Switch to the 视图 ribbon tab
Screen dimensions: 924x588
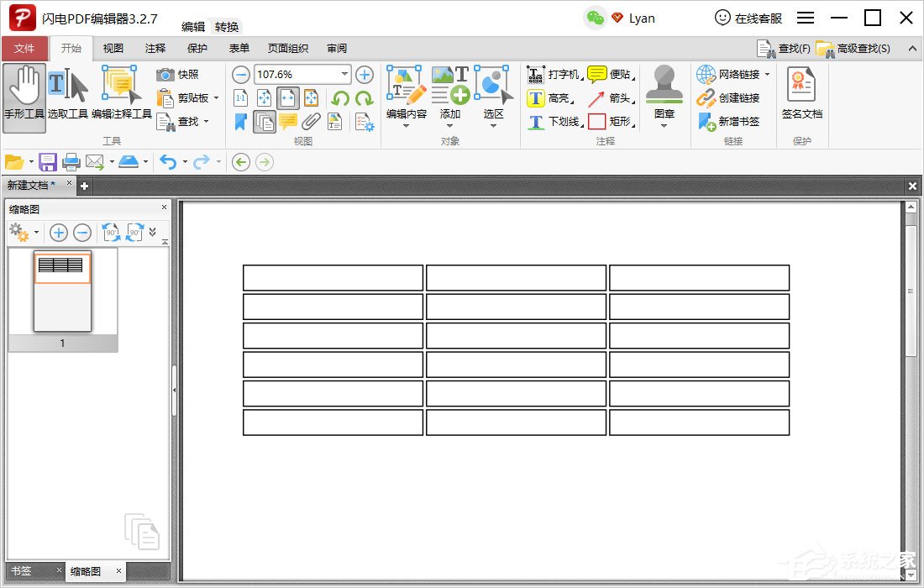point(113,49)
